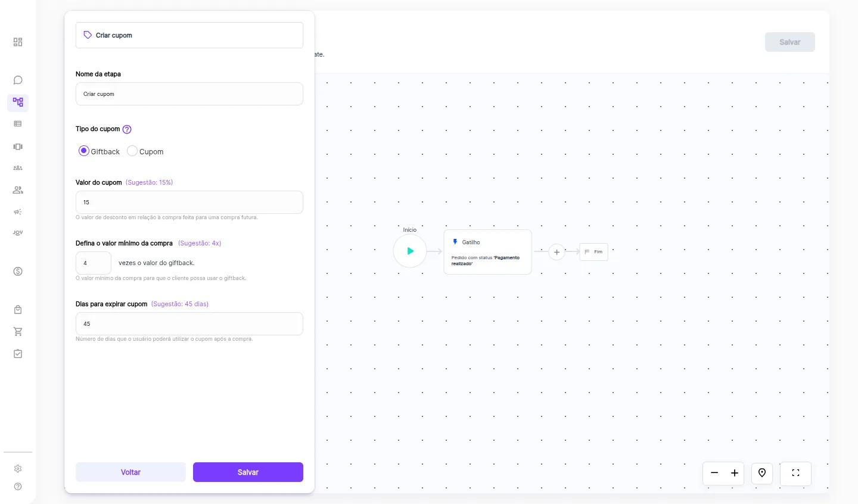Select the Fim end node
The width and height of the screenshot is (858, 504).
pos(593,252)
